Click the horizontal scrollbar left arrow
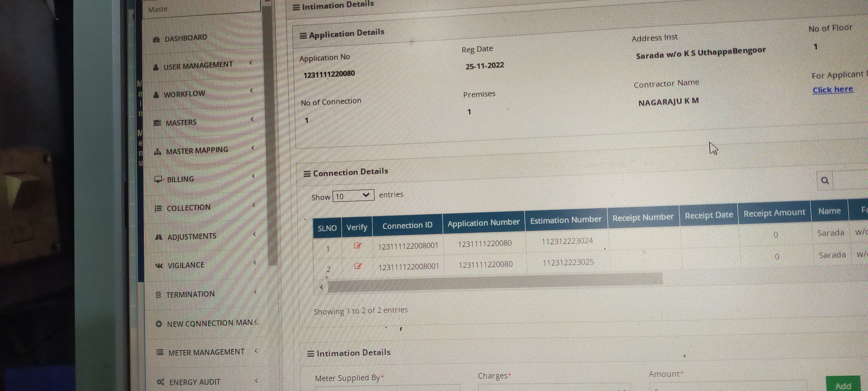This screenshot has width=868, height=391. (321, 287)
